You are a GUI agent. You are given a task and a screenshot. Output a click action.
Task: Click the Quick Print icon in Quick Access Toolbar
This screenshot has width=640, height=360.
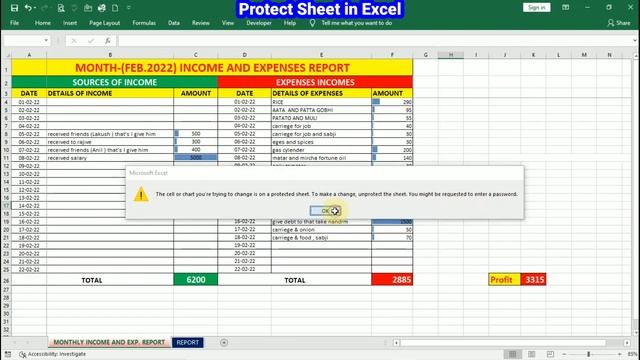coord(102,8)
